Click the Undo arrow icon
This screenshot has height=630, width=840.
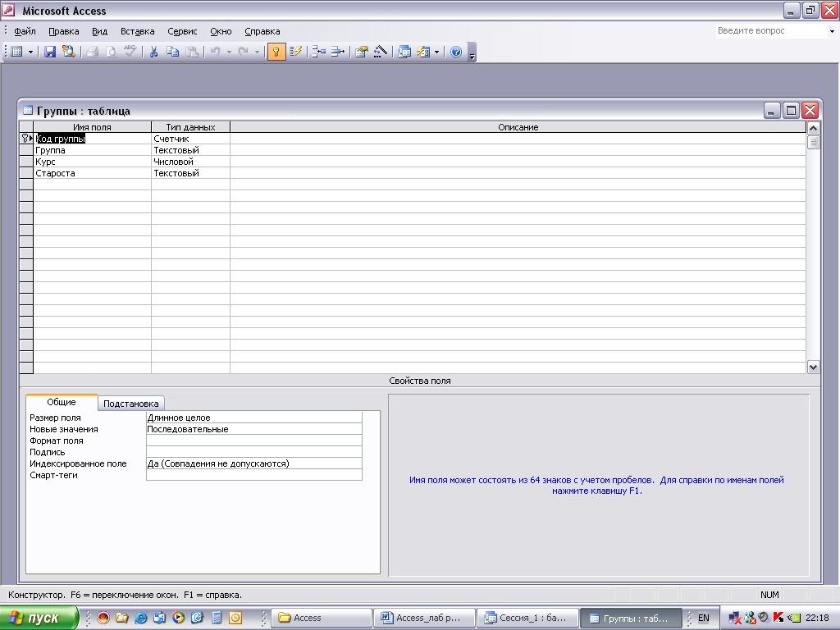216,52
